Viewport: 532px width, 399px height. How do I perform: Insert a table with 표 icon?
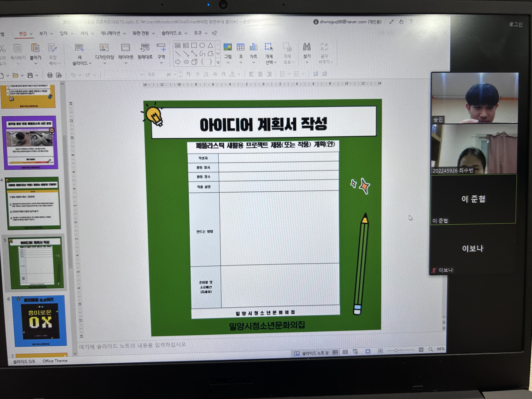241,47
